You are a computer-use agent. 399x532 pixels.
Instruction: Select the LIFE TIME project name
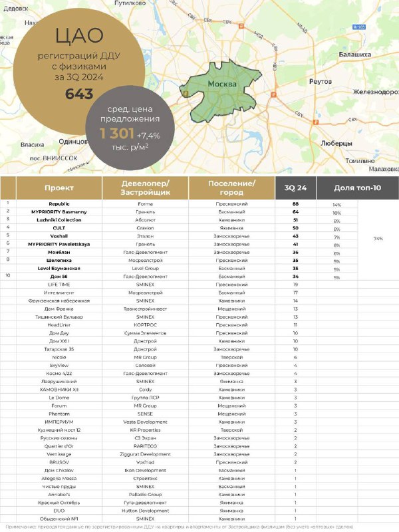(x=59, y=285)
